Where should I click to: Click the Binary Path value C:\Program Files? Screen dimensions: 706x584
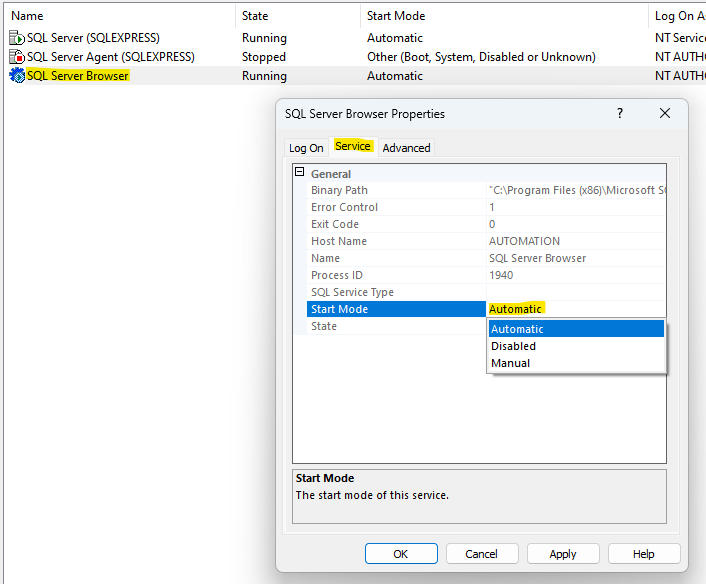(x=577, y=190)
